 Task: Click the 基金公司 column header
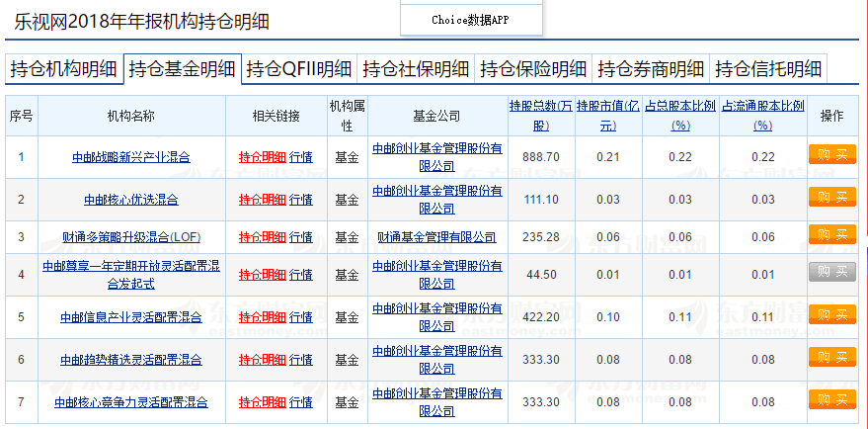(437, 116)
